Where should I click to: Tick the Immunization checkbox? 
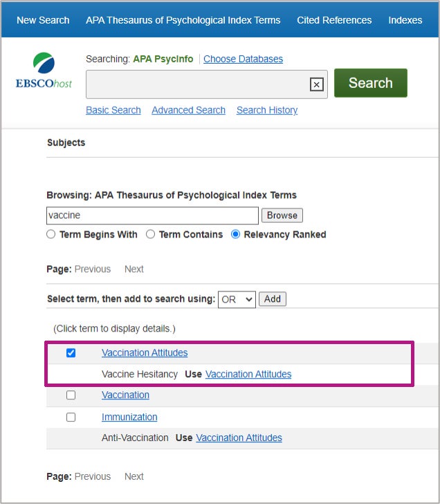(71, 417)
